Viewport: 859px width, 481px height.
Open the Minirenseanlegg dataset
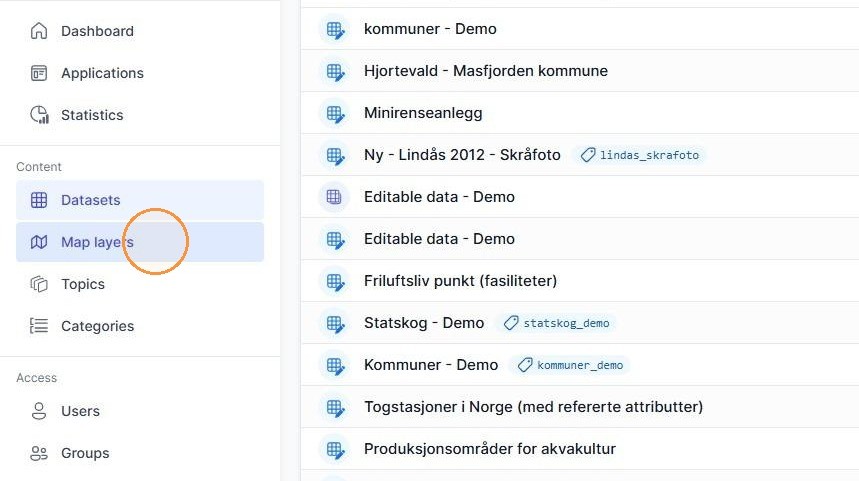(423, 113)
